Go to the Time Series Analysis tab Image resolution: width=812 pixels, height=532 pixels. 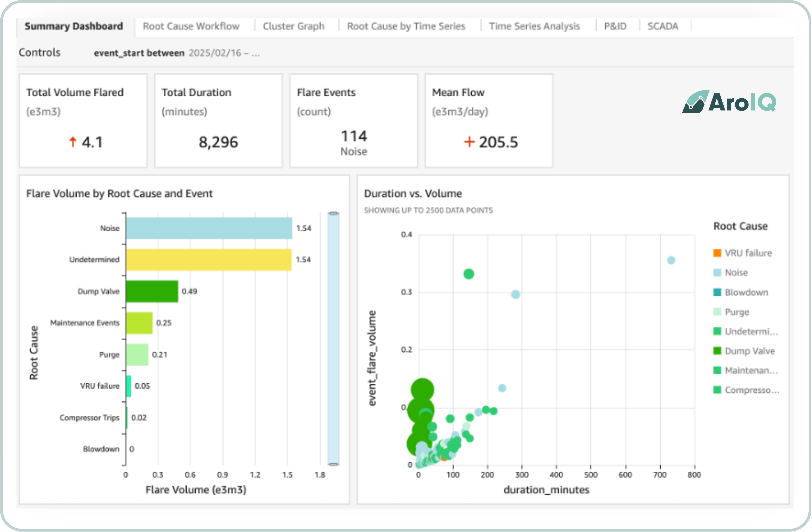534,26
